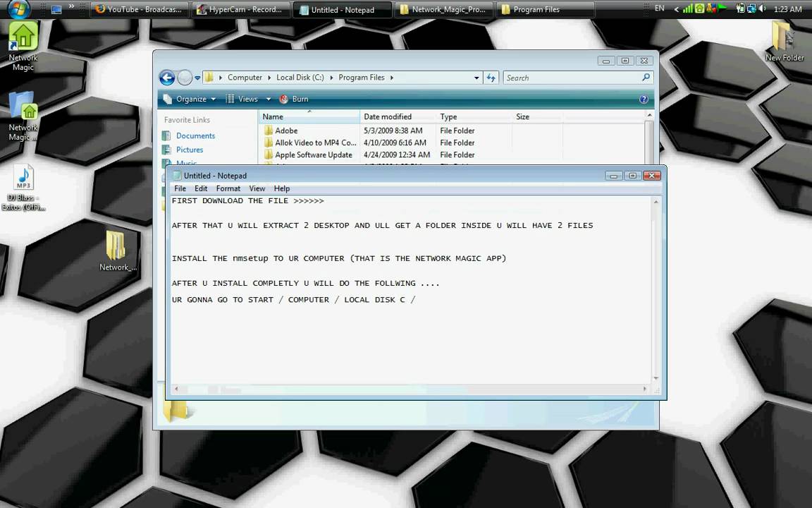Screen dimensions: 812x508
Task: Click Explorer refresh button
Action: click(x=491, y=78)
